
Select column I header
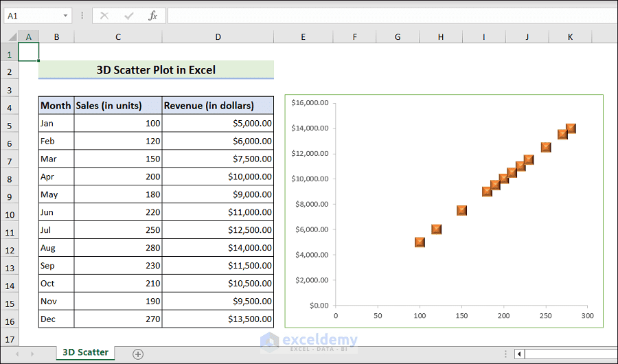click(x=483, y=37)
